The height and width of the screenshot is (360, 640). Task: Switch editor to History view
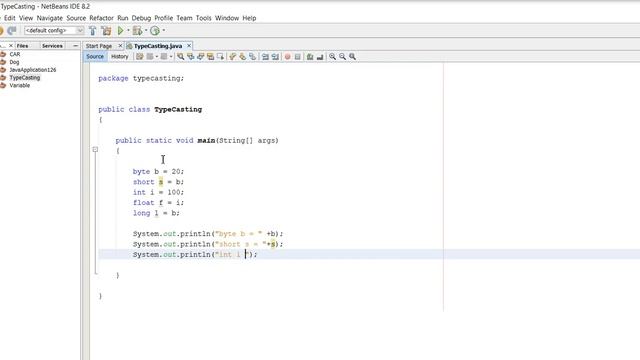click(120, 57)
